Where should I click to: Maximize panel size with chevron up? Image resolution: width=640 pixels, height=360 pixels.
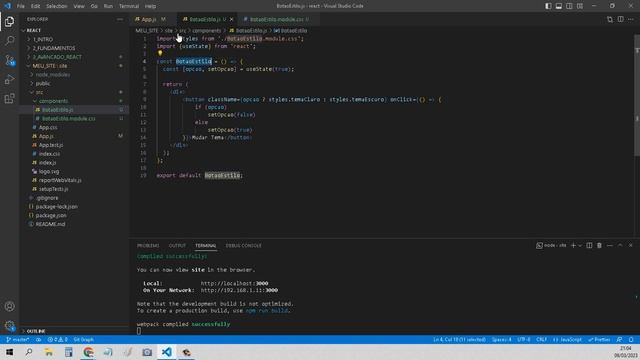click(x=620, y=245)
